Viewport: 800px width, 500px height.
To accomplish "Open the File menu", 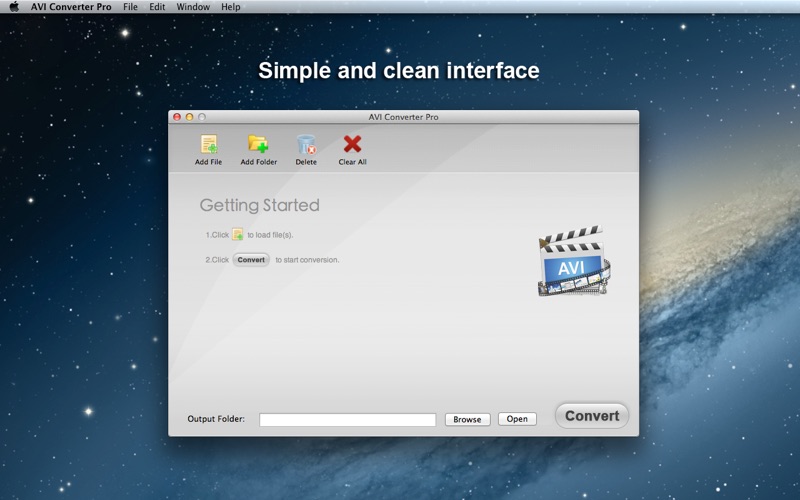I will (130, 7).
